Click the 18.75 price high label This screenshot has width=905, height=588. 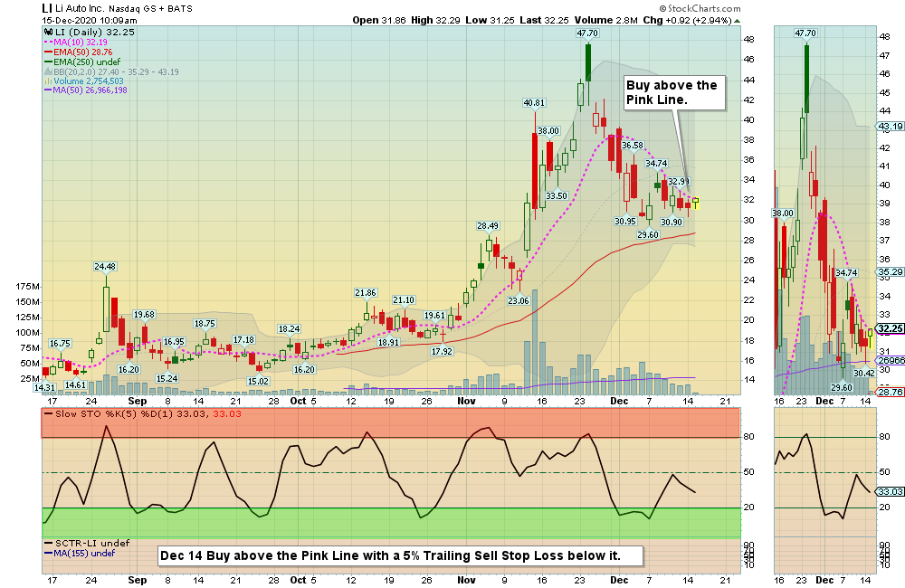tap(205, 324)
